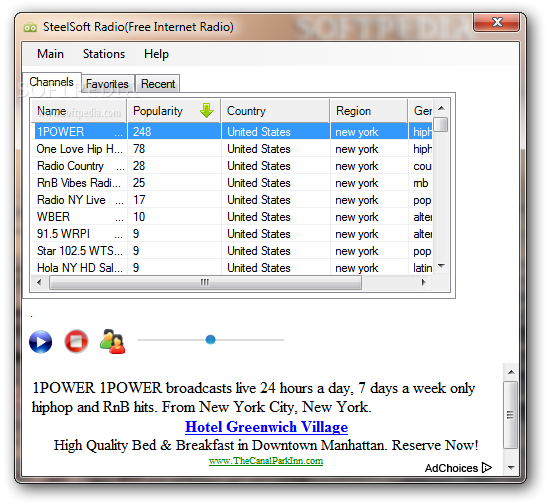This screenshot has width=547, height=504.
Task: Click the station list scroll-up arrow
Action: coord(441,108)
